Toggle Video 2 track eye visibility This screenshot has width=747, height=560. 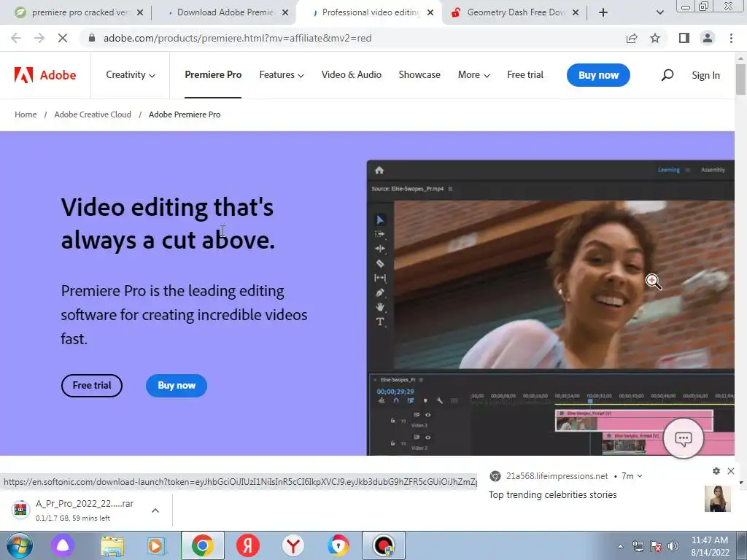pyautogui.click(x=427, y=437)
